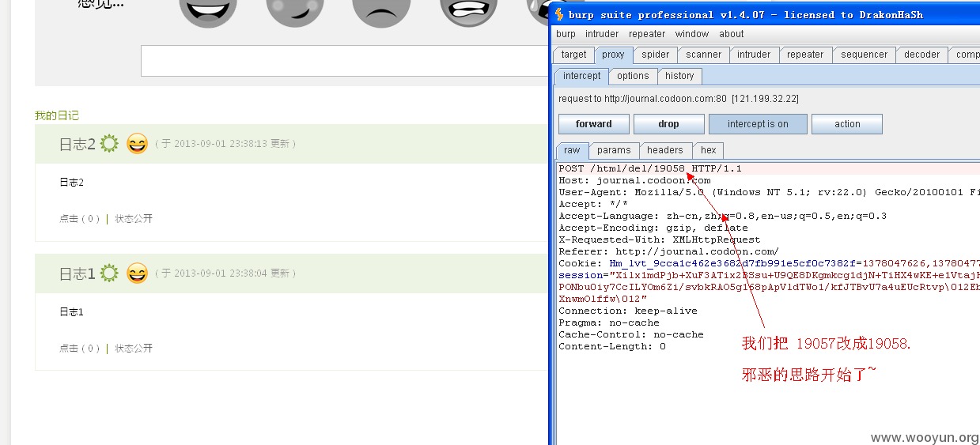The image size is (980, 445).
Task: Show the params request view tab
Action: click(x=614, y=150)
